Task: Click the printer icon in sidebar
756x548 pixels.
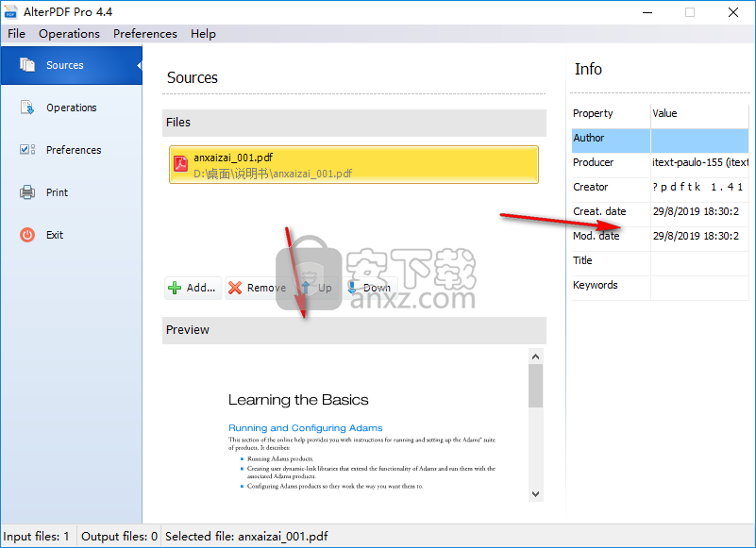Action: pyautogui.click(x=27, y=192)
